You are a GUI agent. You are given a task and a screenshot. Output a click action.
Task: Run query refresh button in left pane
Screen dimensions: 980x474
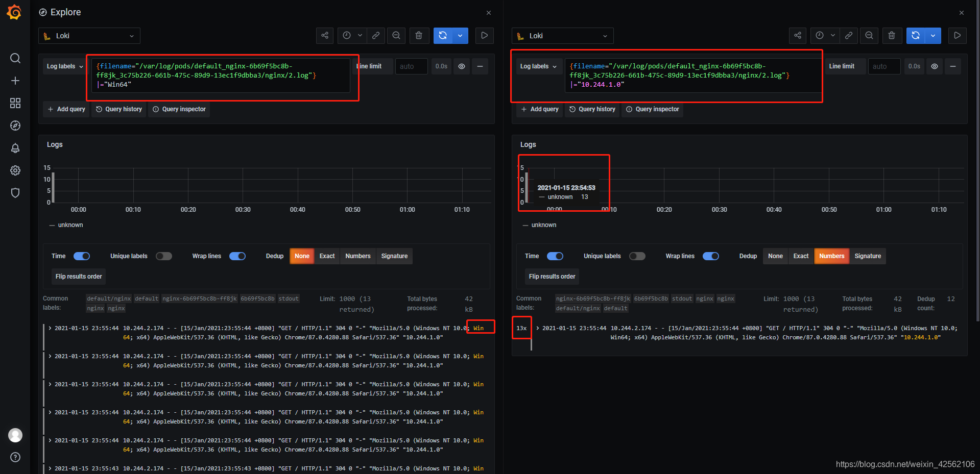point(443,36)
